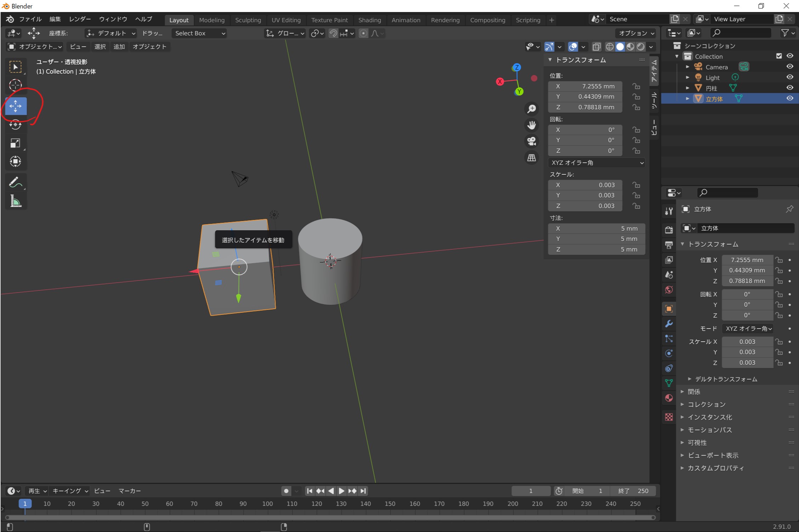Hide the Camera object in the outliner

point(790,66)
